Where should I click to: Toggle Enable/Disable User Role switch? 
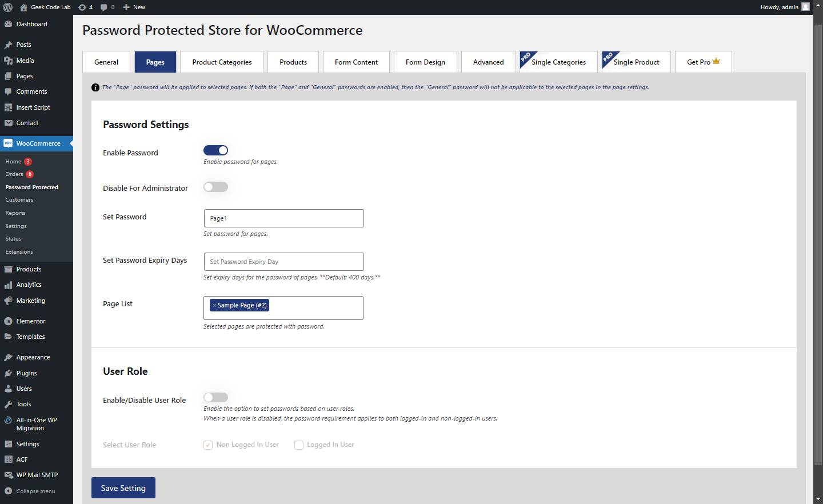click(x=215, y=397)
